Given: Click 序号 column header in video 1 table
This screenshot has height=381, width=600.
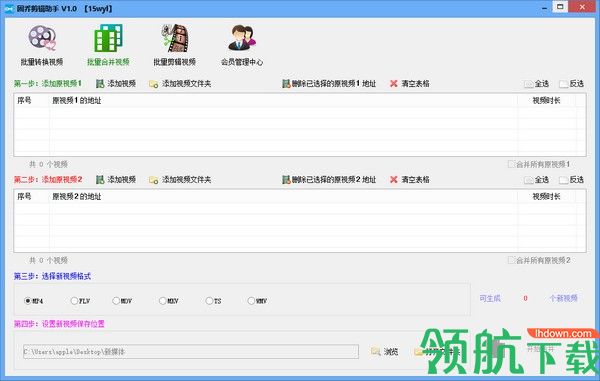Looking at the screenshot, I should (x=31, y=101).
